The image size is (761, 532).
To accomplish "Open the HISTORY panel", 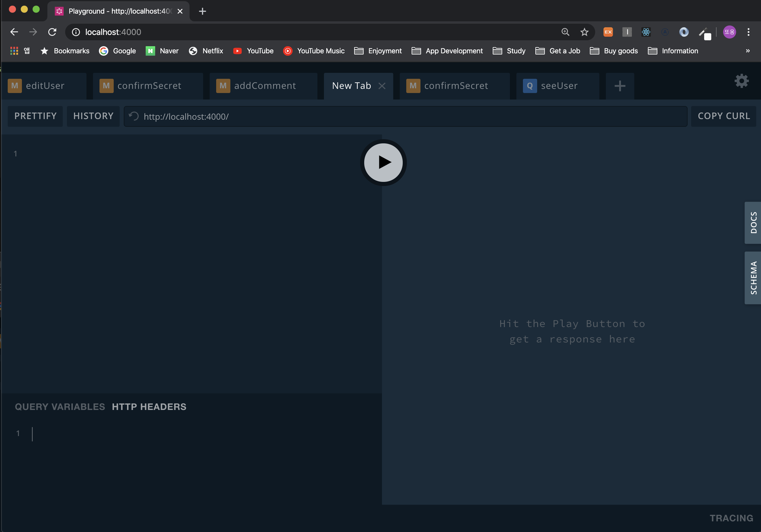I will [93, 116].
